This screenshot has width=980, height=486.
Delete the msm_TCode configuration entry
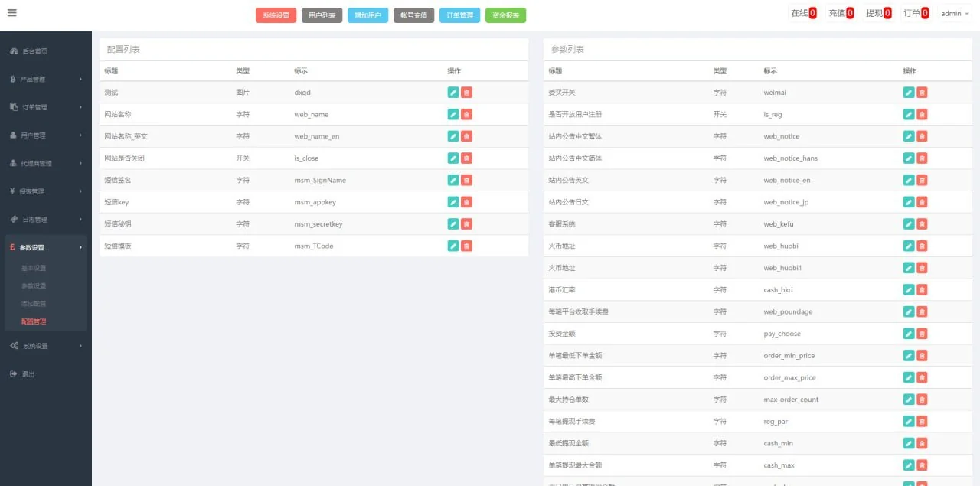pyautogui.click(x=466, y=246)
